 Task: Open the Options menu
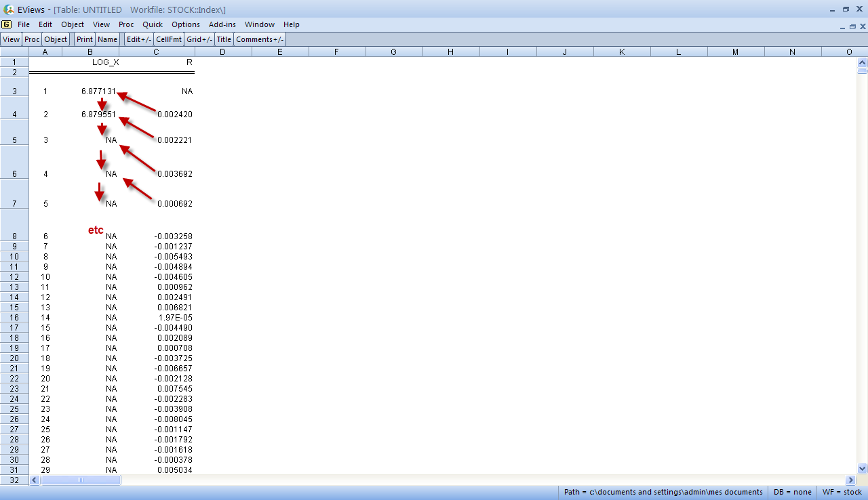(186, 24)
